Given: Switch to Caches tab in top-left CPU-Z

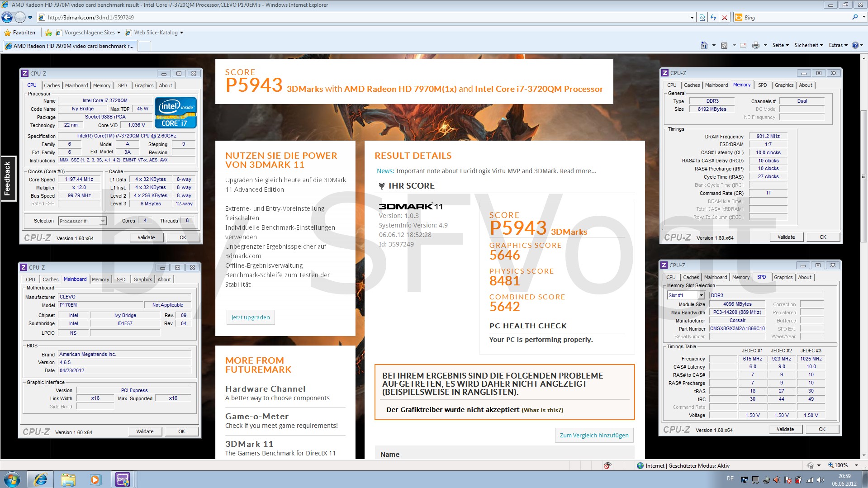Looking at the screenshot, I should tap(52, 85).
